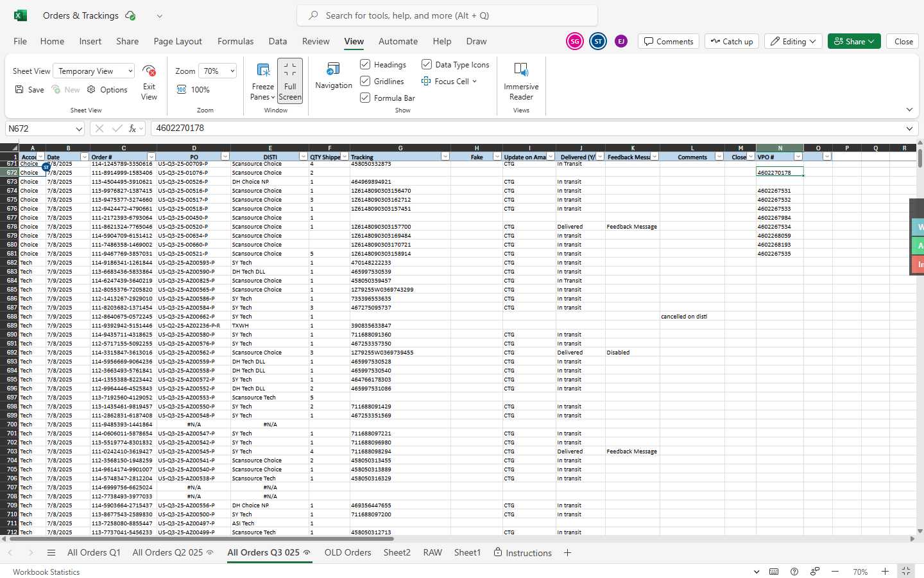The image size is (924, 578).
Task: Switch to the All Orders Q1 sheet
Action: 94,552
